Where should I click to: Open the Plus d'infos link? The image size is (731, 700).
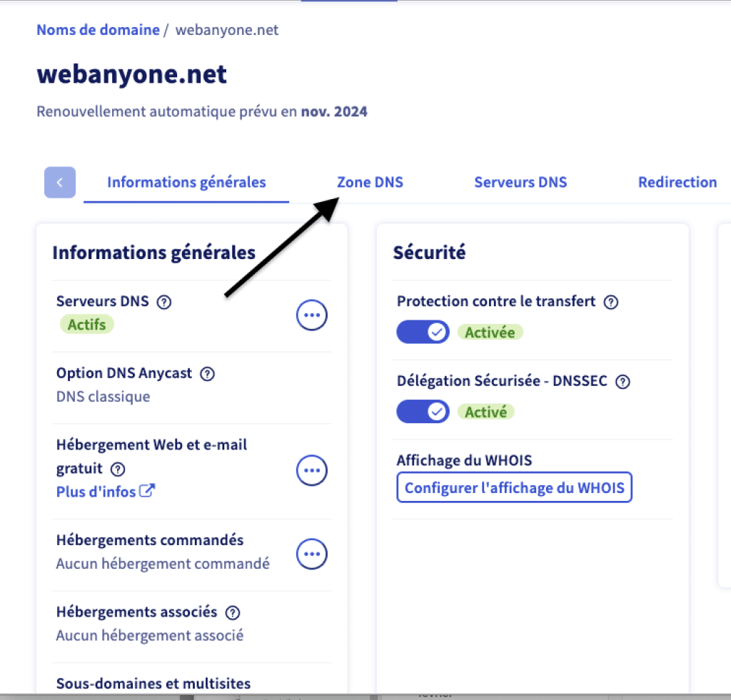96,492
